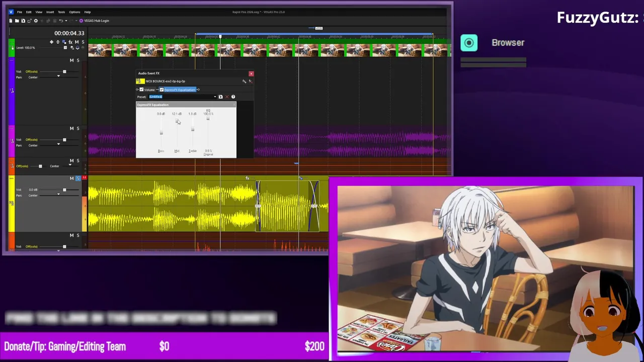Viewport: 644px width, 362px height.
Task: Click the VEGAS logo icon in title bar
Action: coord(11,12)
